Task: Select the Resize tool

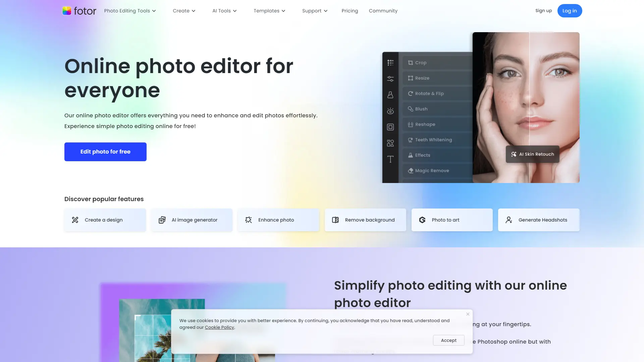Action: 421,78
